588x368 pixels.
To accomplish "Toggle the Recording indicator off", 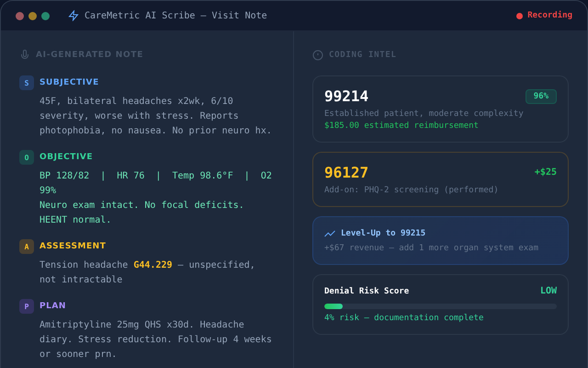I will 544,15.
